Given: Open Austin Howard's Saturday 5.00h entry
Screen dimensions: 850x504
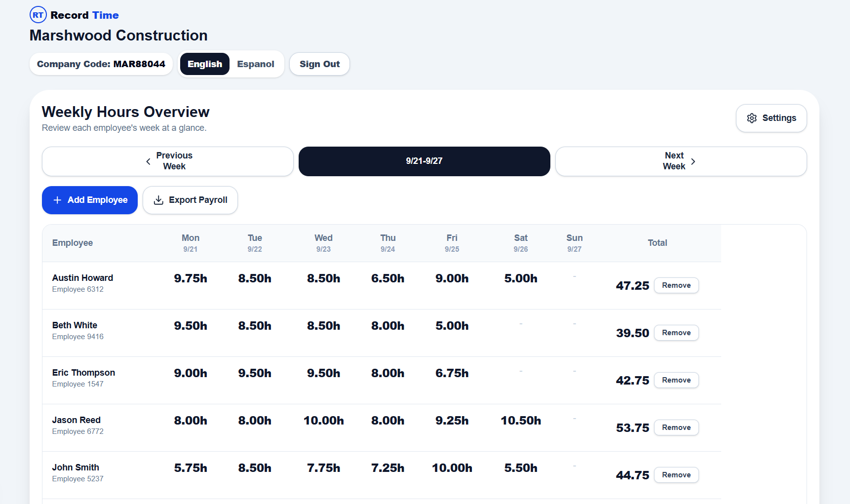Looking at the screenshot, I should [521, 278].
